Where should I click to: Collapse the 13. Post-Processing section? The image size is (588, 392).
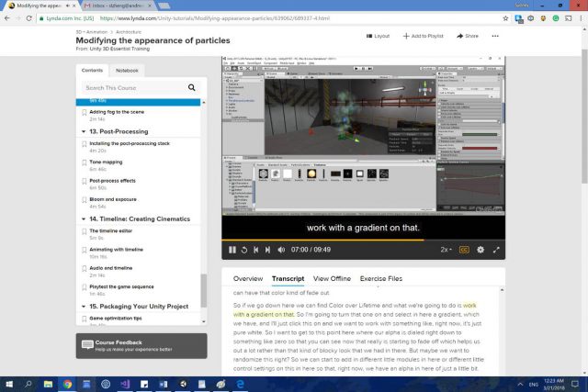(x=84, y=131)
